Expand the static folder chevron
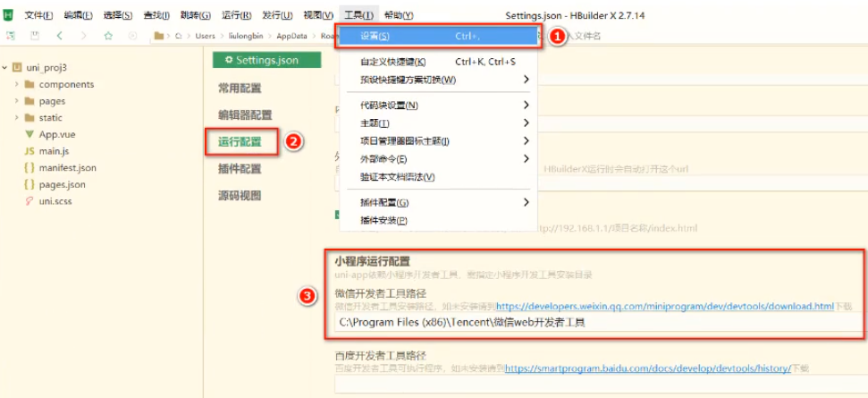Screen dimensions: 868x398 click(x=17, y=117)
